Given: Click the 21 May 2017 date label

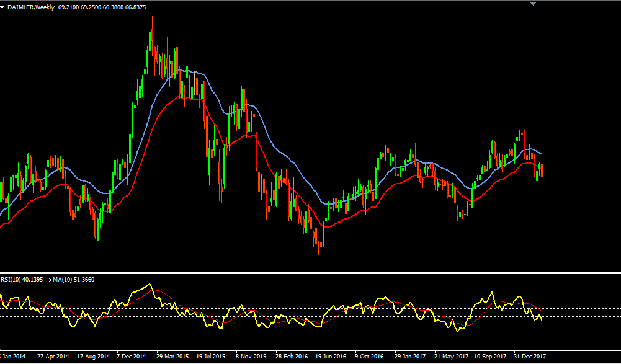Looking at the screenshot, I should [451, 357].
